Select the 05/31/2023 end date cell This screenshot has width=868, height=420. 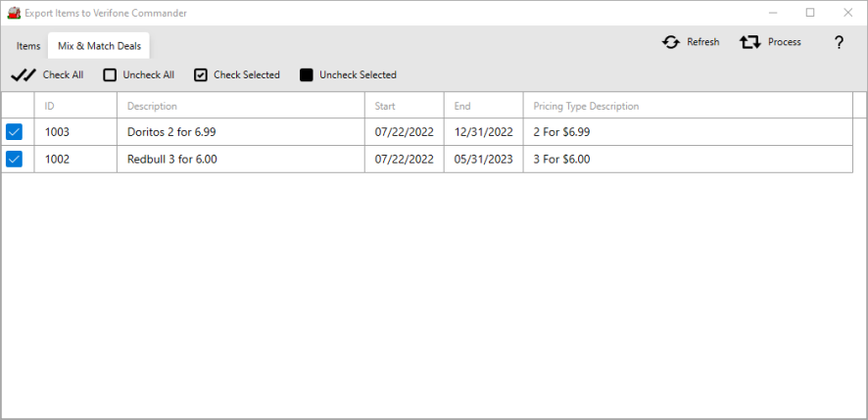[483, 160]
